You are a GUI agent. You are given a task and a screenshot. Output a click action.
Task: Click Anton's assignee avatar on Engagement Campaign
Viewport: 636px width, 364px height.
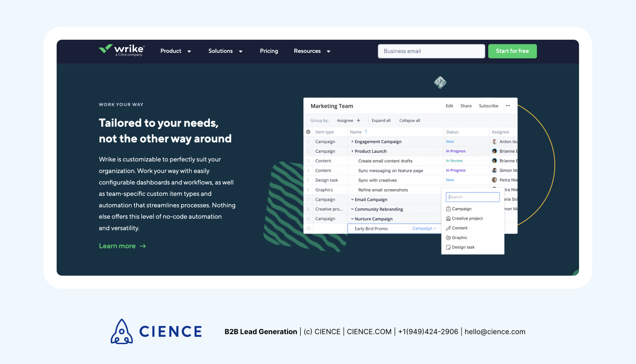pos(494,141)
